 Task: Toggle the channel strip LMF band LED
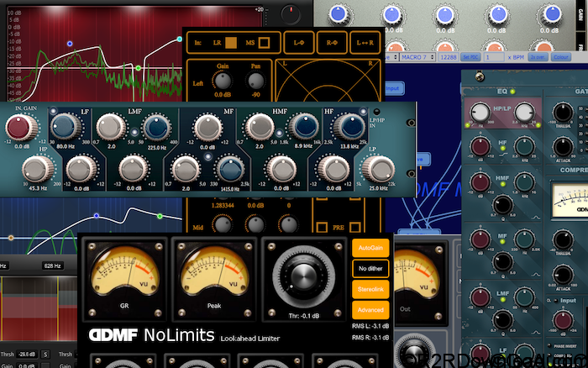[x=503, y=300]
